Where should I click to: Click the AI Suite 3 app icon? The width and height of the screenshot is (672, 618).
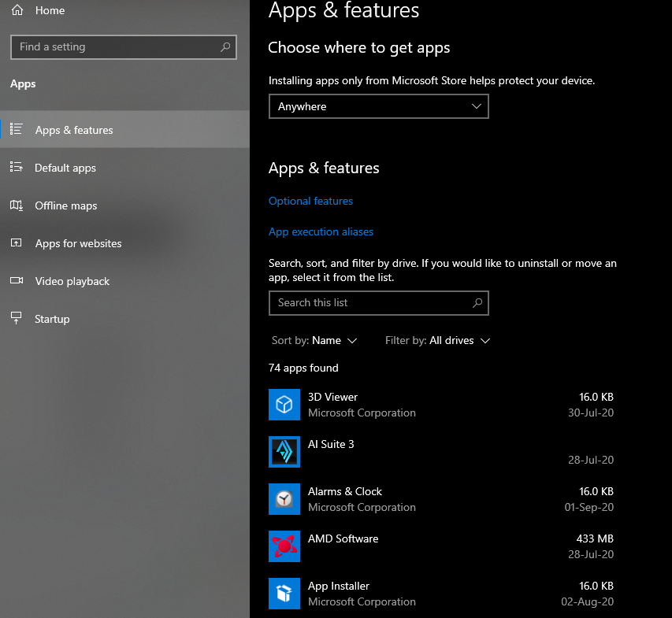coord(284,452)
